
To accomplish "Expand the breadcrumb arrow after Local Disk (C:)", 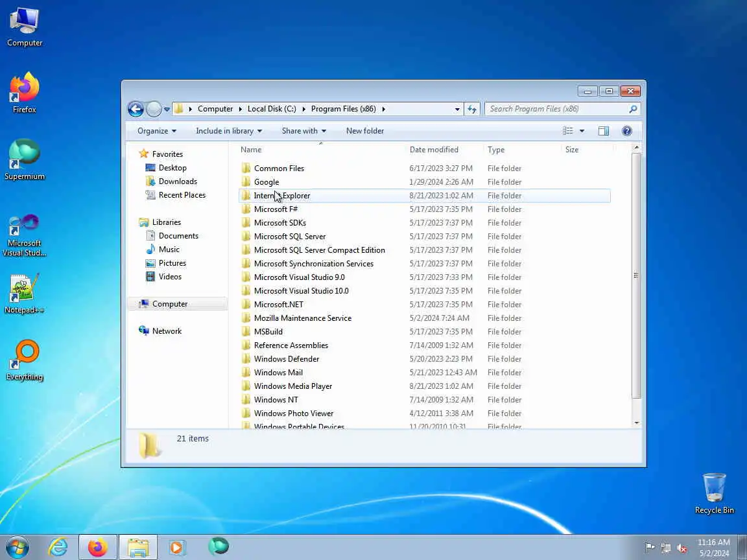I will pos(304,109).
